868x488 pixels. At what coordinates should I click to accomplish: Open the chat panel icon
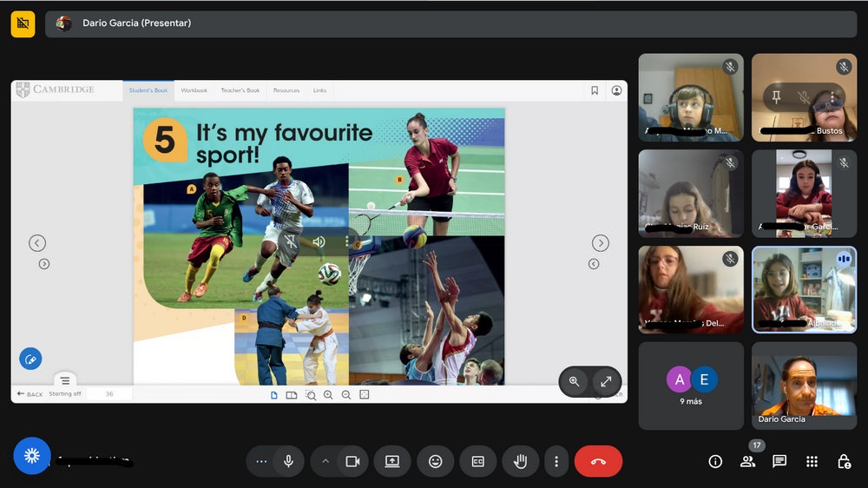pos(779,461)
